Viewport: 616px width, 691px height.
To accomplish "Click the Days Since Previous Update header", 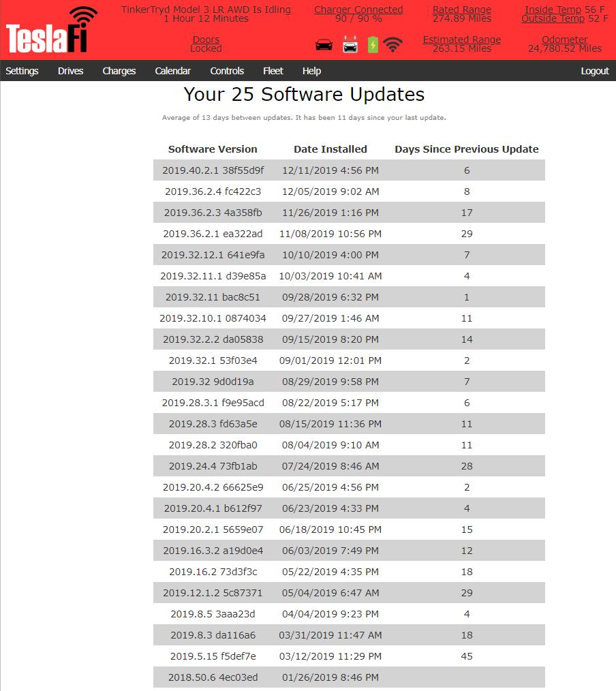I will coord(467,149).
